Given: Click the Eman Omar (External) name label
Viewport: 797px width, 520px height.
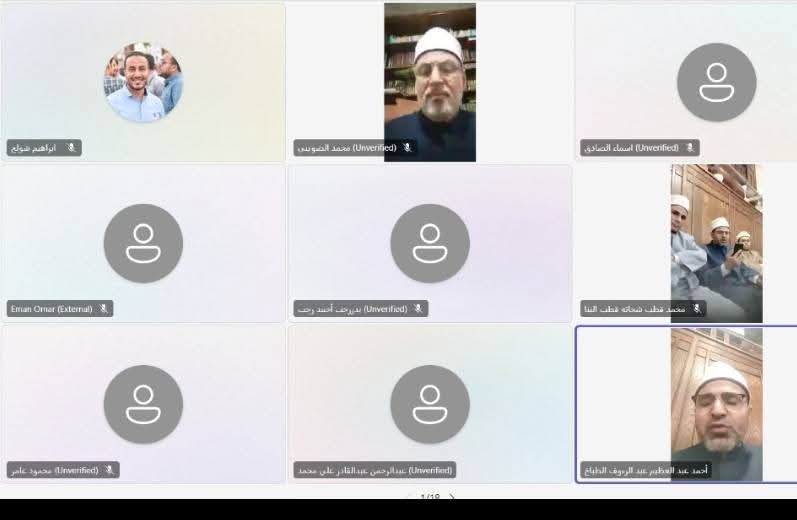Looking at the screenshot, I should coord(50,309).
